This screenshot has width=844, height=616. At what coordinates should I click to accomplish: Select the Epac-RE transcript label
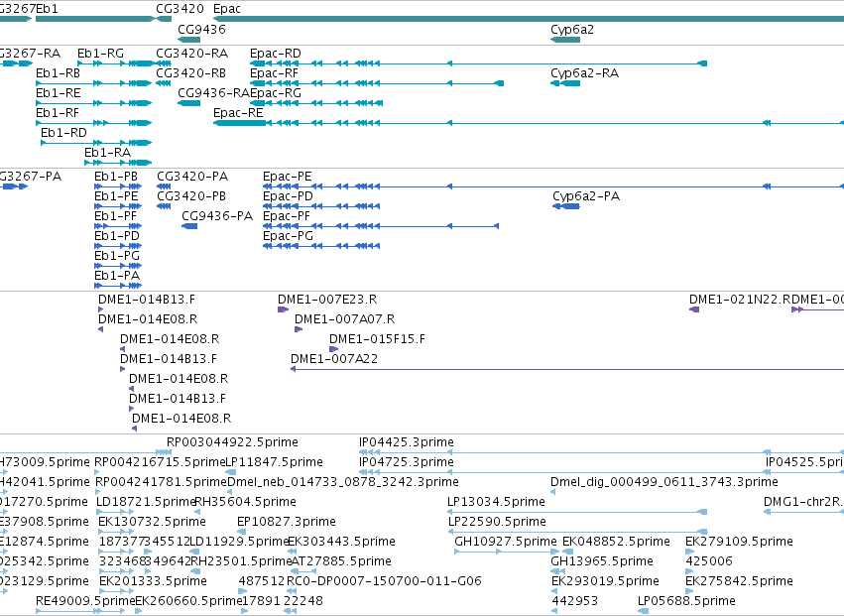click(x=238, y=113)
